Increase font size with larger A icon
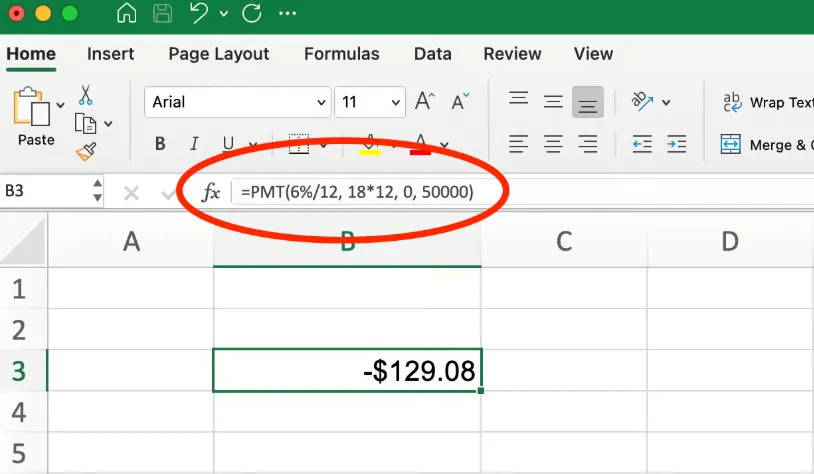814x474 pixels. 425,102
